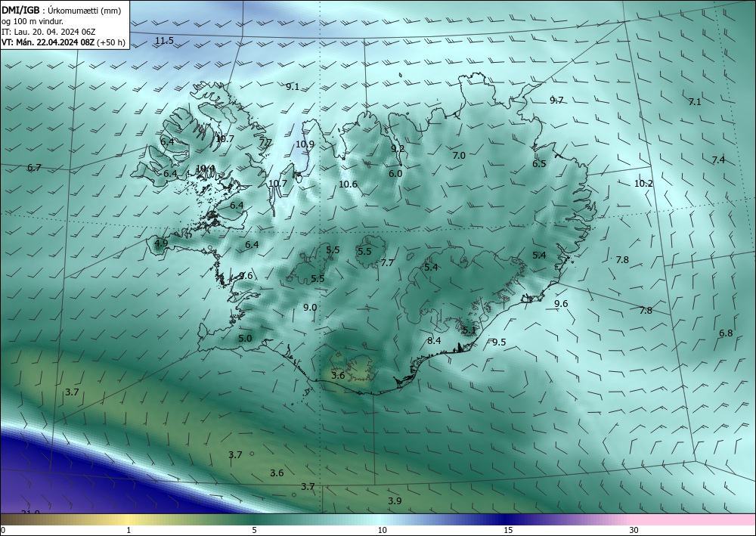
Task: Click the valid time 'VT: Mán. 22.04.2024 08Z'
Action: pyautogui.click(x=48, y=42)
